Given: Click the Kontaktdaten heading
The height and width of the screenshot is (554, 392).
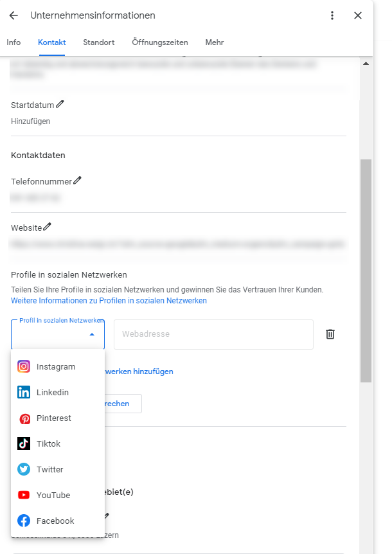Looking at the screenshot, I should [38, 156].
